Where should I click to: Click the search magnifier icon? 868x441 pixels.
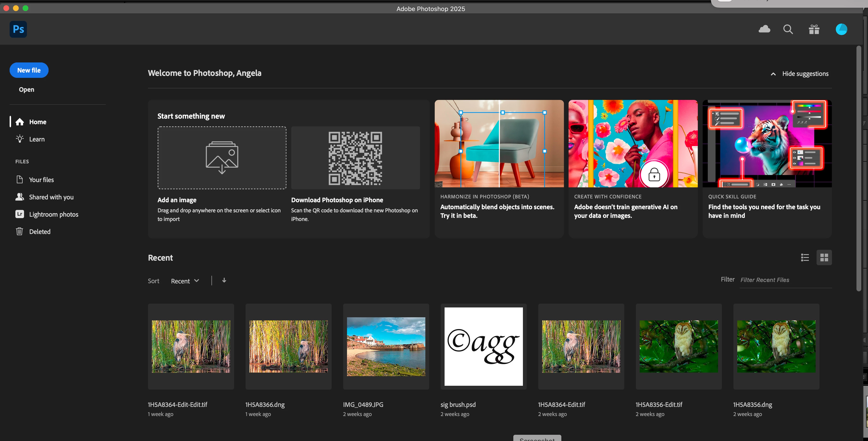[788, 29]
